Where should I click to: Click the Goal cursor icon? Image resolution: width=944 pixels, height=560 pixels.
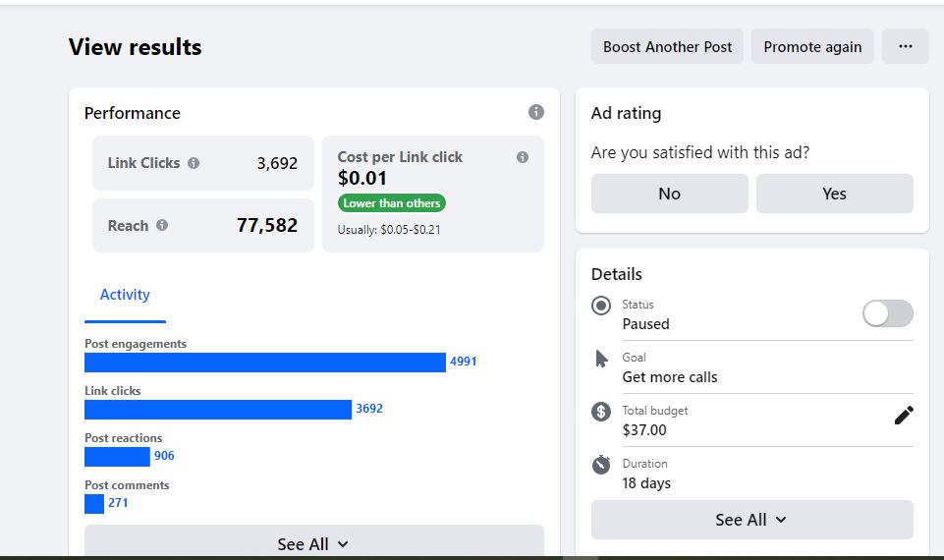point(601,359)
